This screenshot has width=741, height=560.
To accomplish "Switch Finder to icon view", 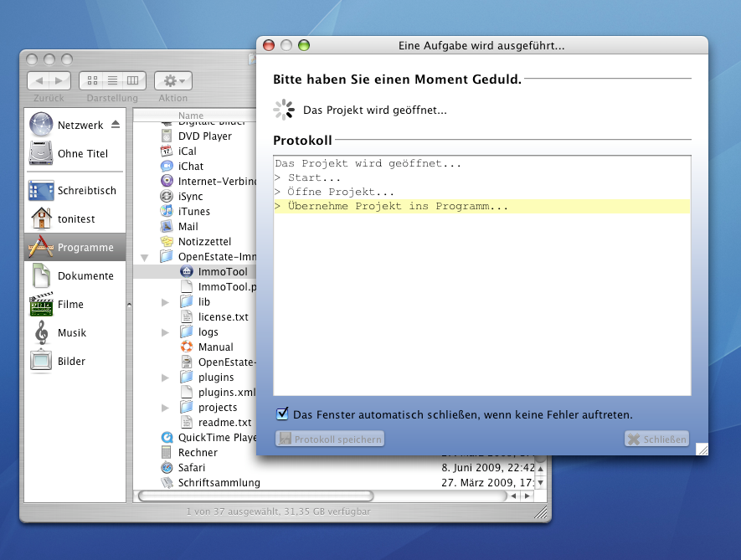I will coord(92,80).
